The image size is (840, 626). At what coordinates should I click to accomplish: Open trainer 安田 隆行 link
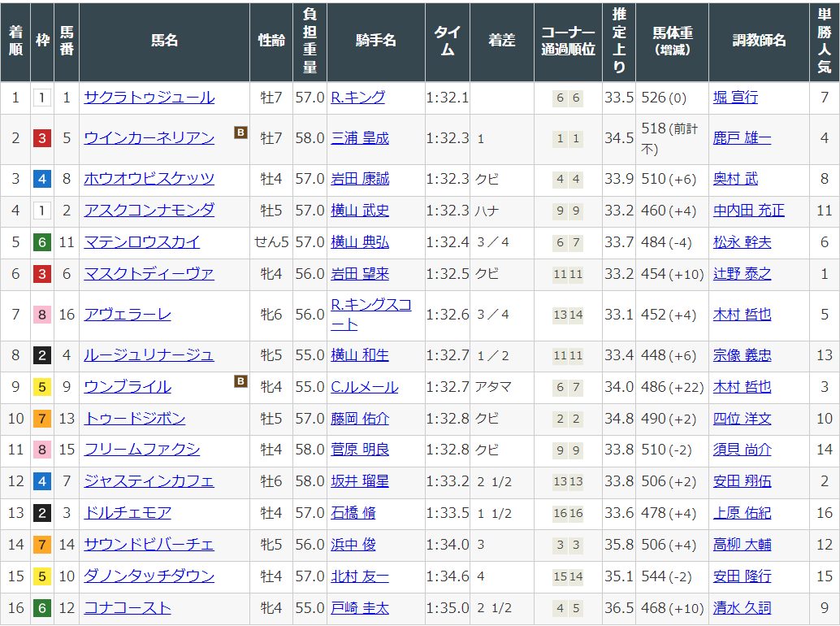coord(742,576)
